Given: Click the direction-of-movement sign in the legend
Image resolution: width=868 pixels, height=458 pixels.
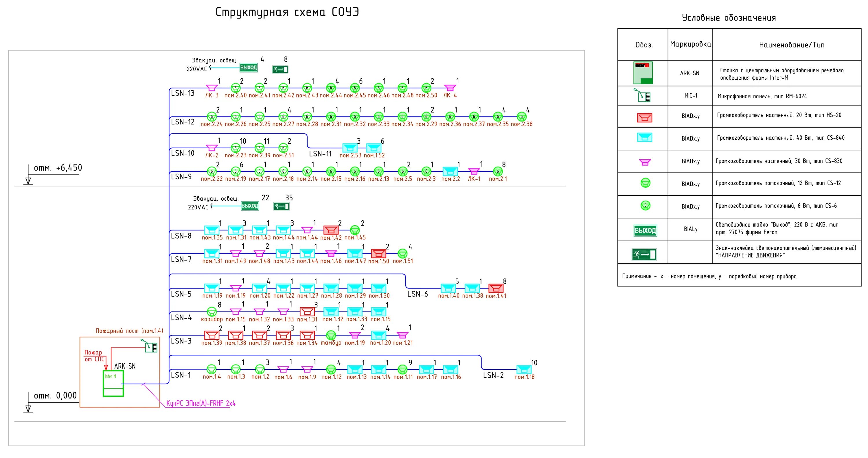Looking at the screenshot, I should click(x=644, y=255).
